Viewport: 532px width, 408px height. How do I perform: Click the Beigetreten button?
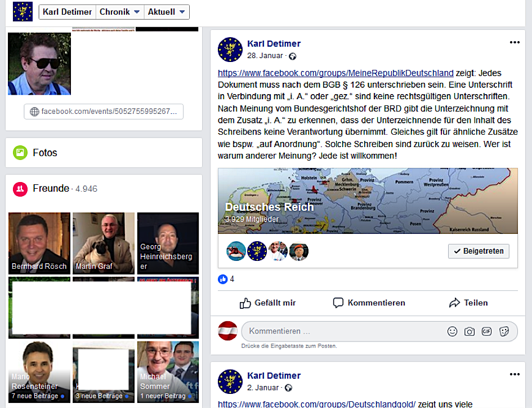tap(479, 251)
